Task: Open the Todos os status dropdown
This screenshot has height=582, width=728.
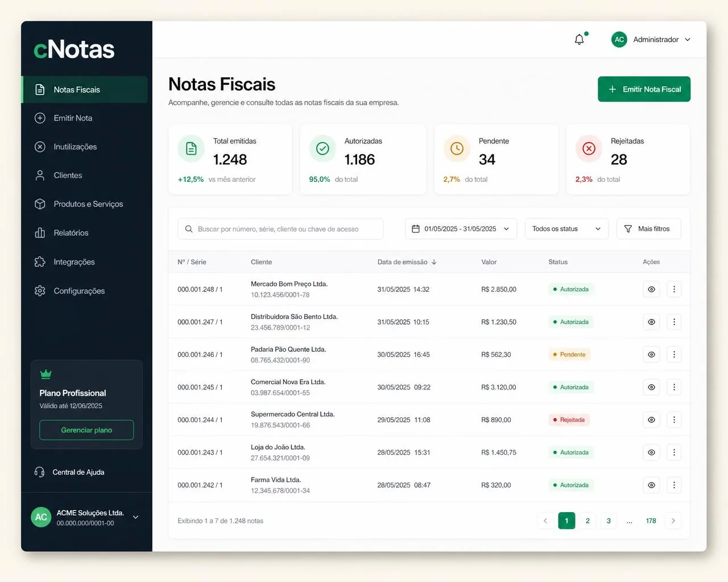Action: pos(566,229)
